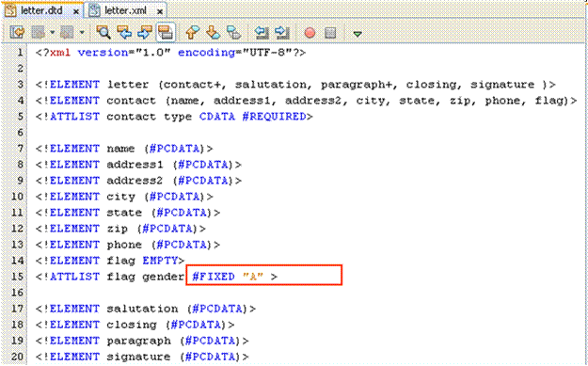This screenshot has width=588, height=366.
Task: Click the letter.xml file icon
Action: [x=94, y=10]
